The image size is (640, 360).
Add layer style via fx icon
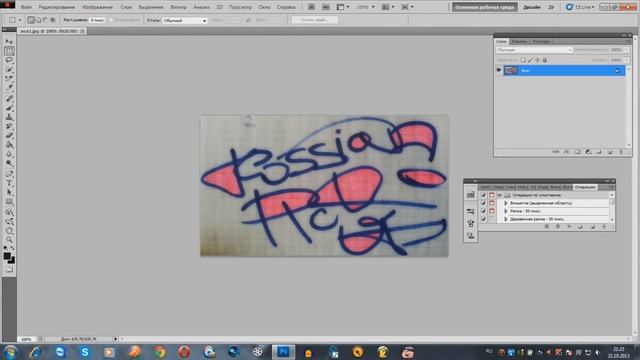(x=566, y=152)
